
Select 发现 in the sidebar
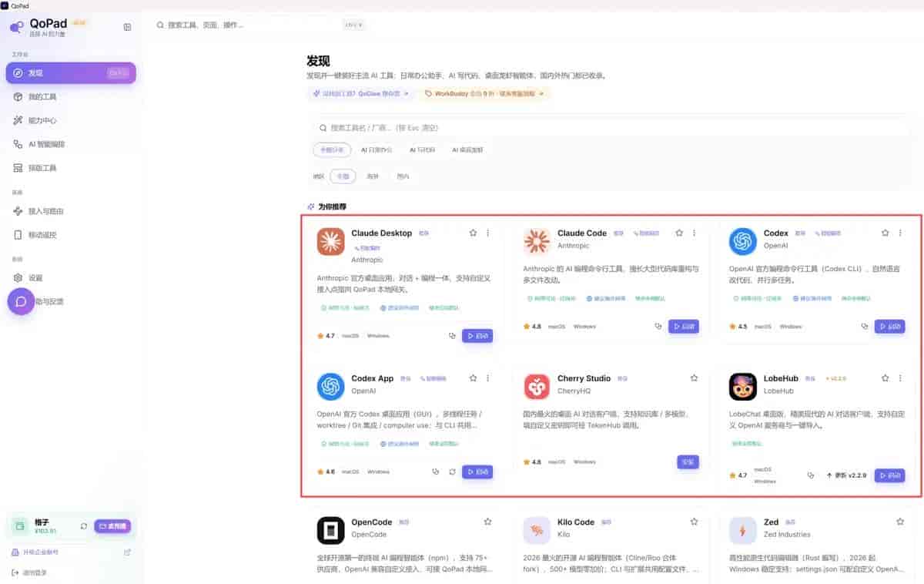(x=71, y=73)
